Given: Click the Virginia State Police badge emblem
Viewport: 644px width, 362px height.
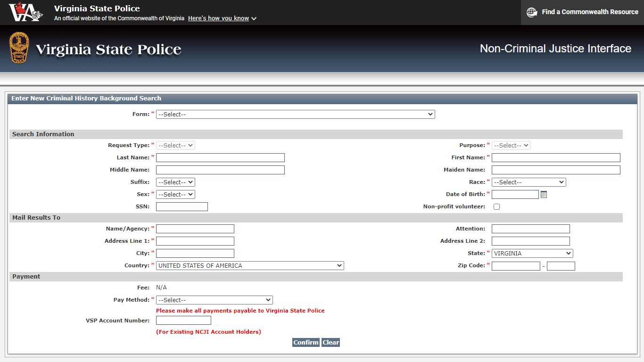Looking at the screenshot, I should [19, 48].
